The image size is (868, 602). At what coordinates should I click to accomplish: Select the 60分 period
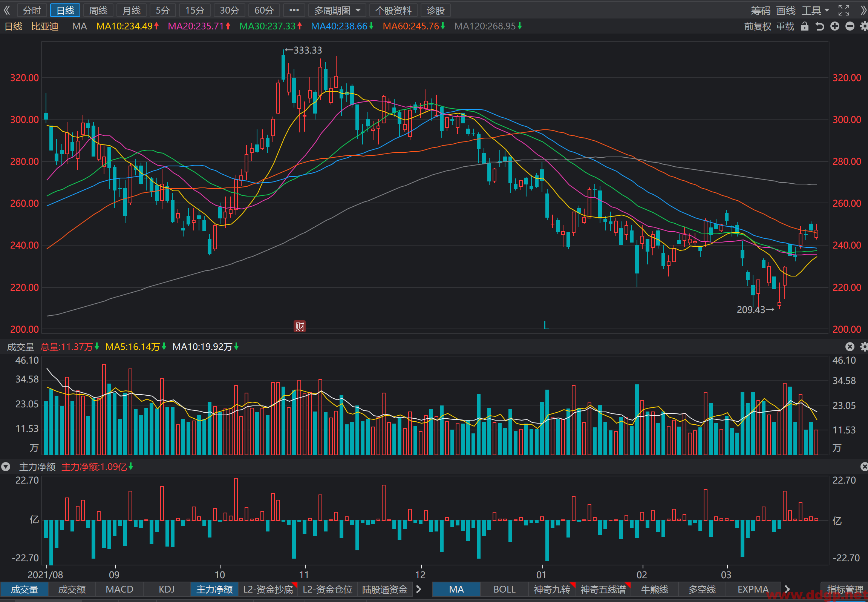(264, 10)
